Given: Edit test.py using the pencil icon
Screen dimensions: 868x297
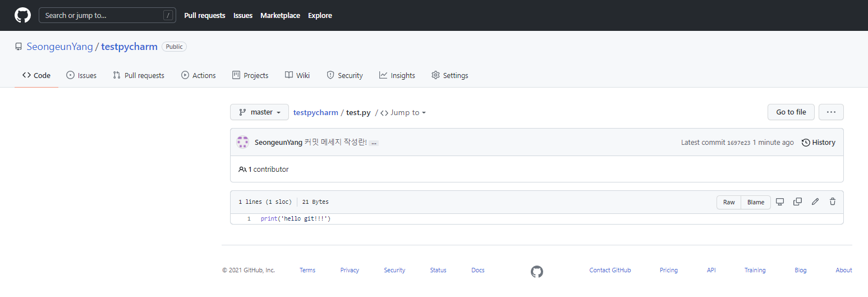Looking at the screenshot, I should coord(815,202).
